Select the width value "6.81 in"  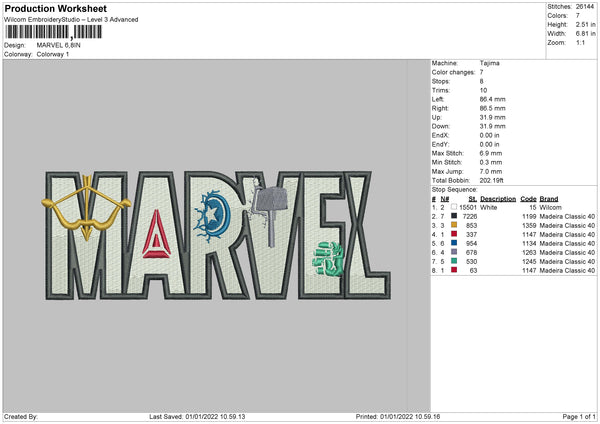585,34
